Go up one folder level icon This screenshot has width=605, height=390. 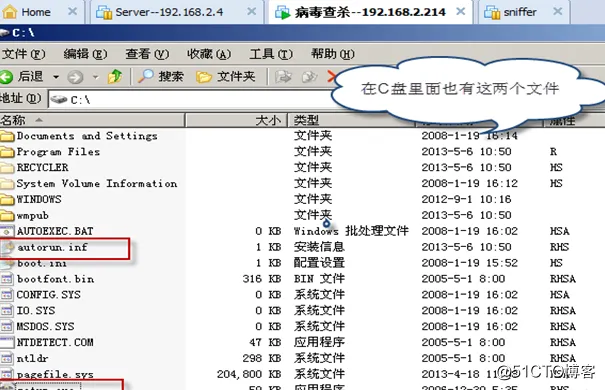click(115, 76)
